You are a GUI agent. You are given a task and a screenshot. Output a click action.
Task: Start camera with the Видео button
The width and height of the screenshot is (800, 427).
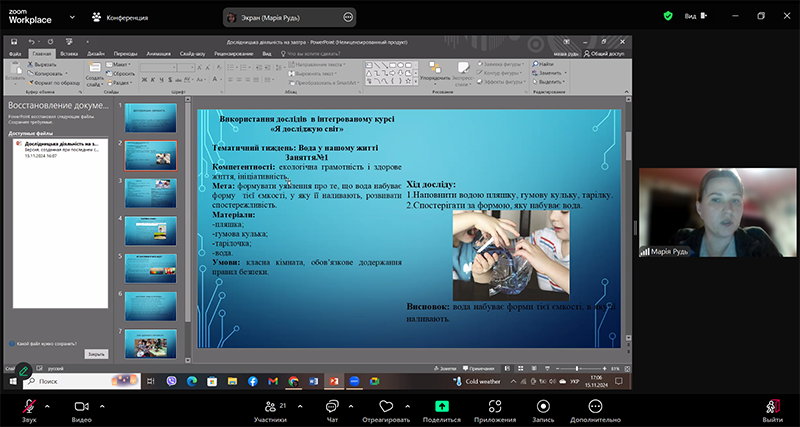pyautogui.click(x=82, y=411)
